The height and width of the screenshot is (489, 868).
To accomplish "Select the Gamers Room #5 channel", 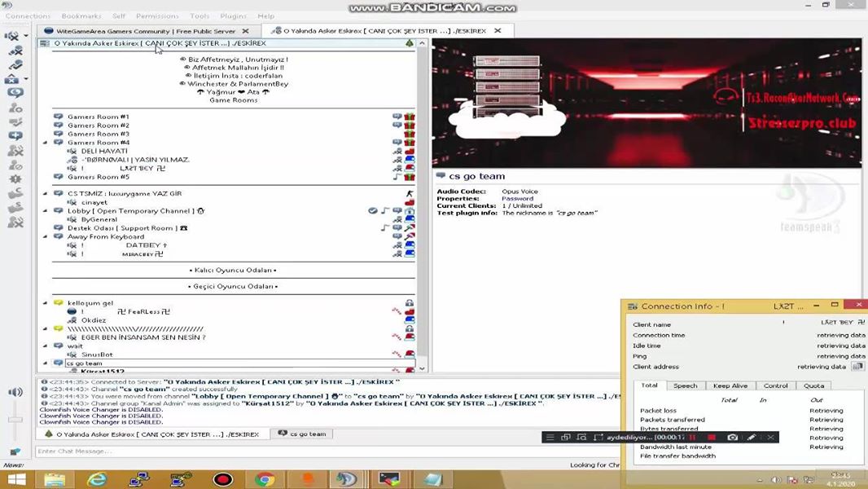I will [98, 177].
